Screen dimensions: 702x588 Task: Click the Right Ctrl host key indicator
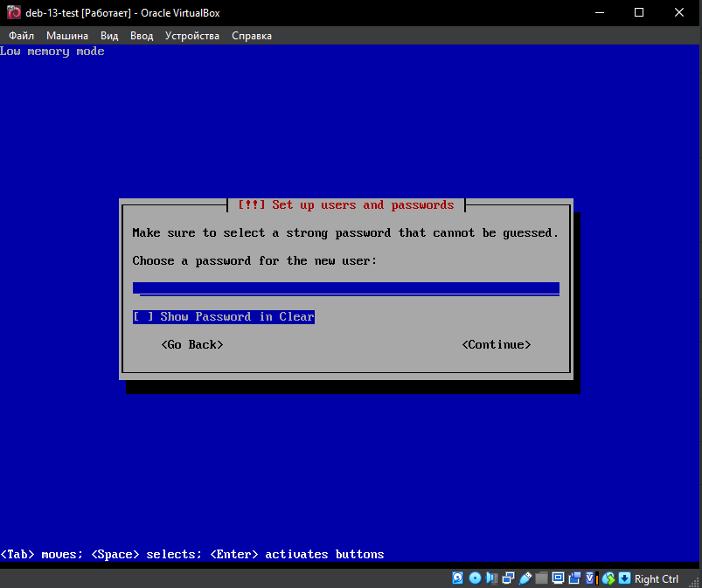coord(656,578)
